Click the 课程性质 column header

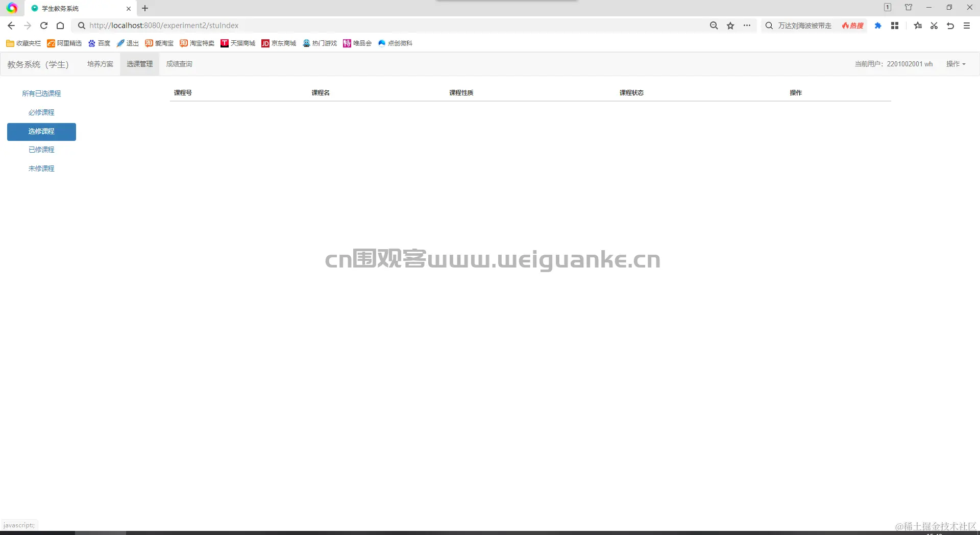point(461,92)
